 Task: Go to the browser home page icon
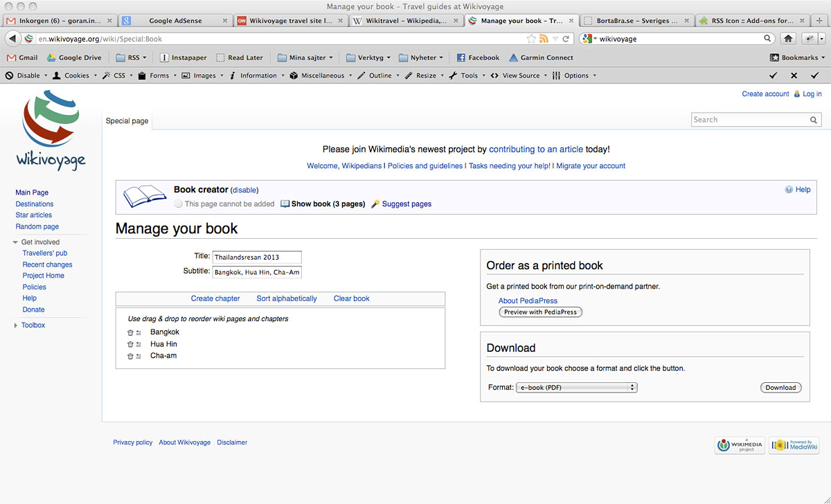tap(788, 39)
